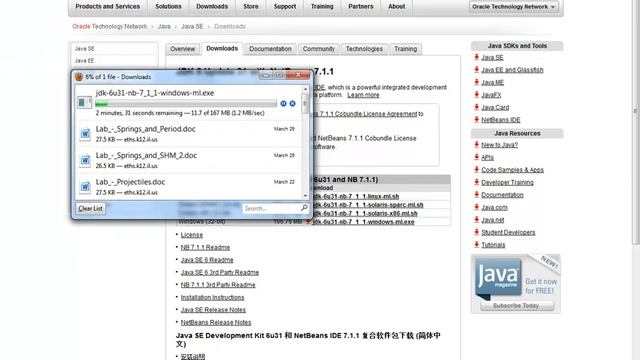Open the Lab_-_Springs_and_Period.doc Word icon

coord(85,134)
